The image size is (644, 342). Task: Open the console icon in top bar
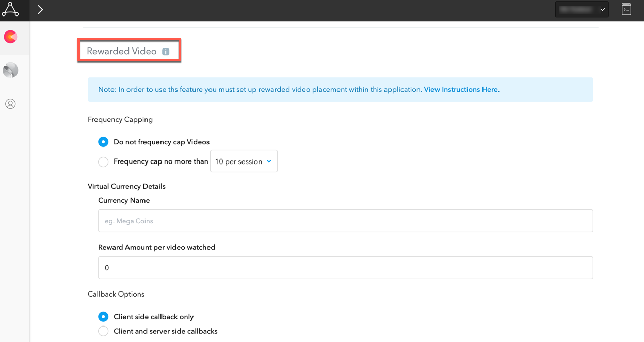point(626,9)
